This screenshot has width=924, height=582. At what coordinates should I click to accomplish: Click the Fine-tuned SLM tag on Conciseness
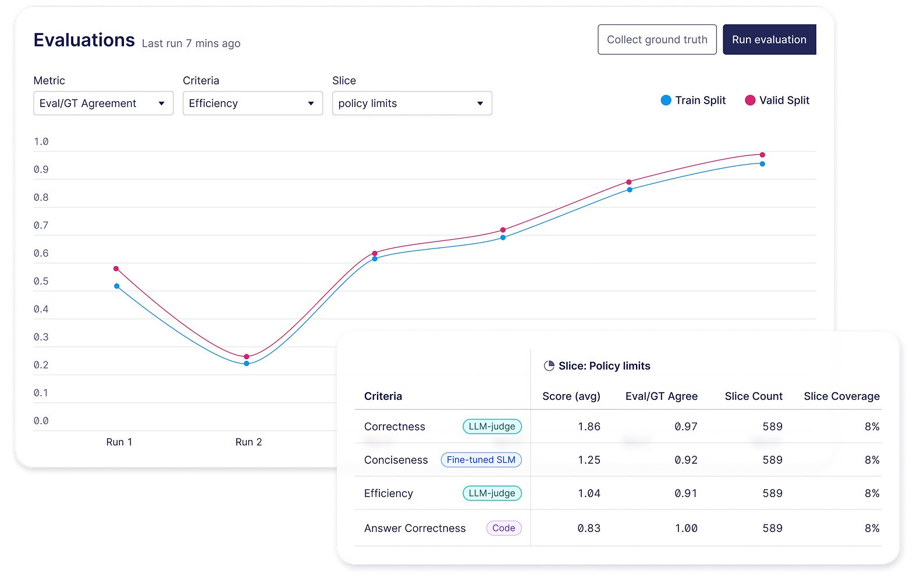[x=481, y=460]
